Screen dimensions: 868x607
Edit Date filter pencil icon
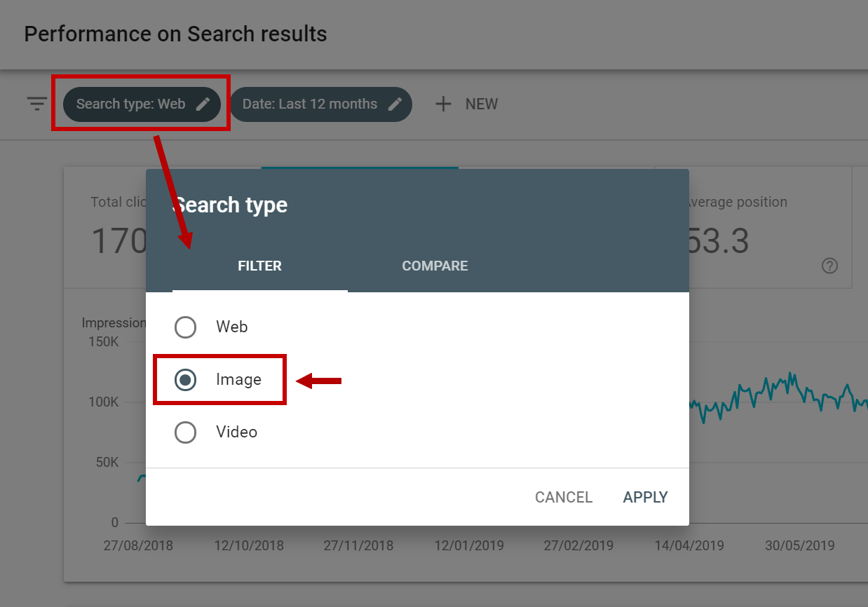[x=395, y=104]
